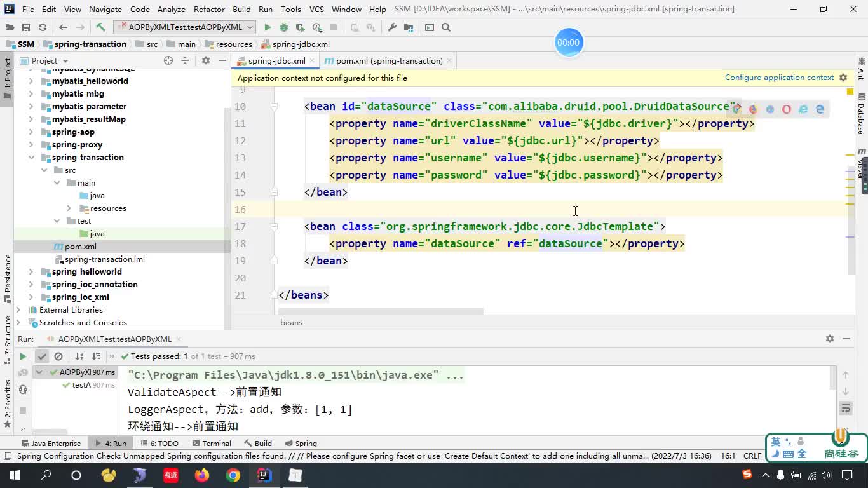This screenshot has width=868, height=488.
Task: Open file via toolbar Open icon
Action: pyautogui.click(x=10, y=27)
